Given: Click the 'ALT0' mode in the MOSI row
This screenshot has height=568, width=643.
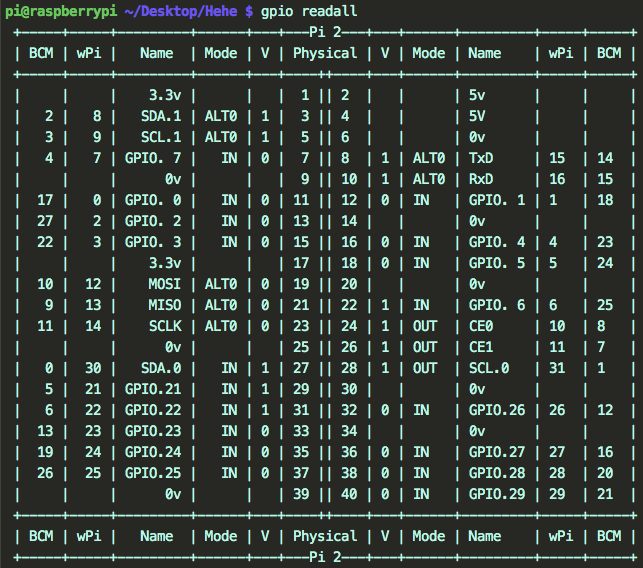Looking at the screenshot, I should 221,284.
